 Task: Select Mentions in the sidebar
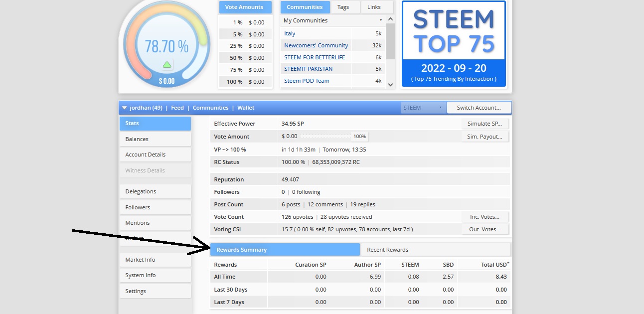point(155,223)
